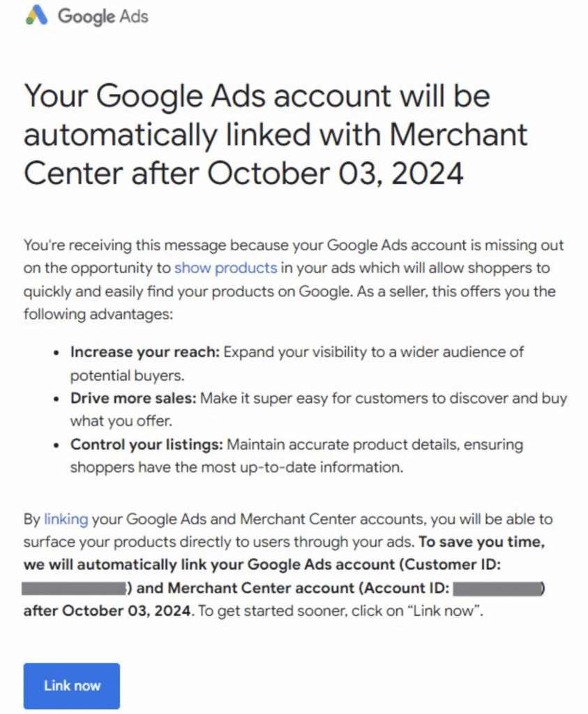This screenshot has height=714, width=588.
Task: Click the bold "To save you time," text
Action: (x=481, y=542)
